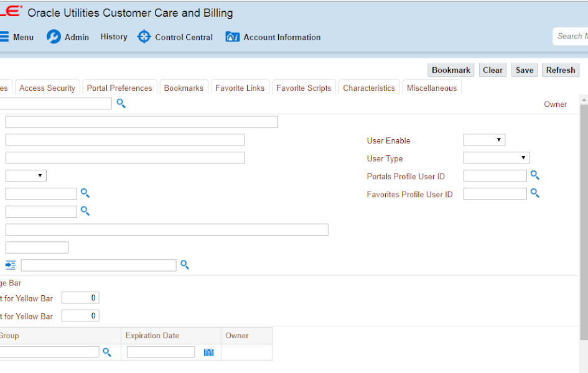Click the Refresh button
The image size is (588, 373).
[560, 70]
